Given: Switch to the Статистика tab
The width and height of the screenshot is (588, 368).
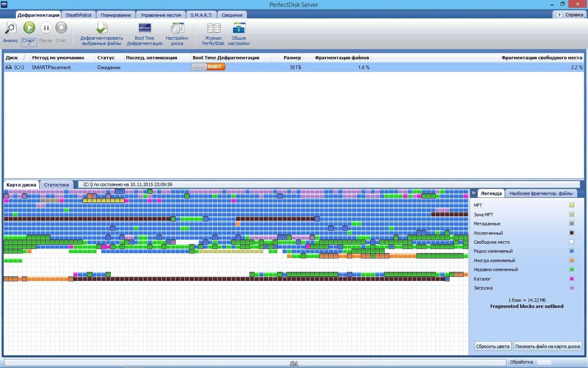Looking at the screenshot, I should [56, 185].
